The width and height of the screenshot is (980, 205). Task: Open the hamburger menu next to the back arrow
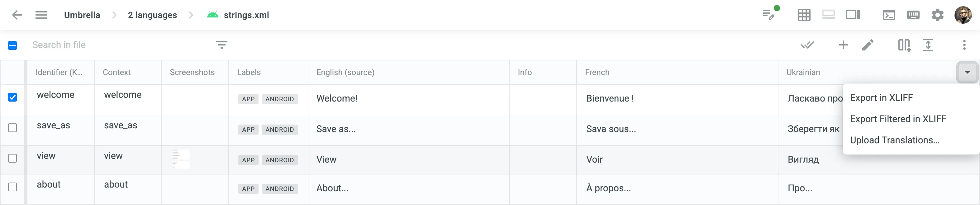point(41,15)
